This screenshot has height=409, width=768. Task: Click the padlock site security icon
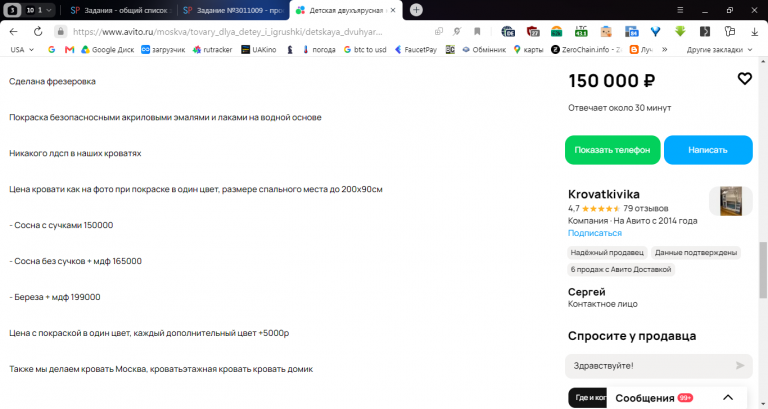click(x=60, y=32)
